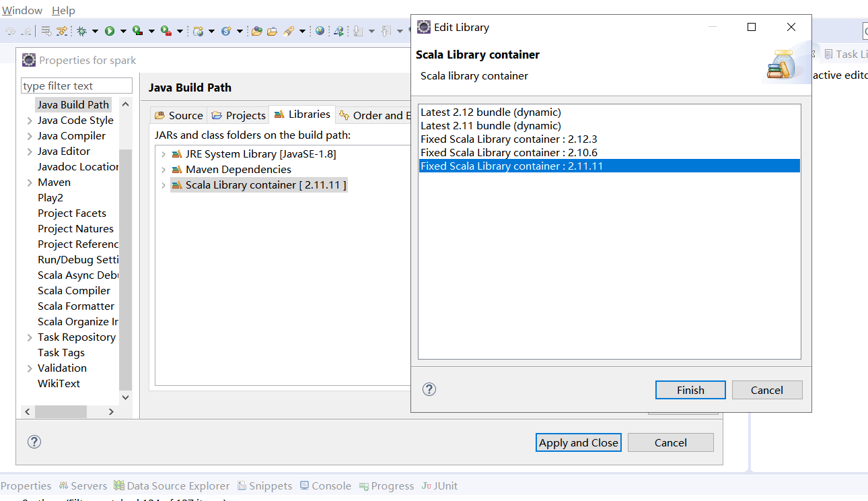Screen dimensions: 868x501
Task: Click the show whitespace characters toolbar icon
Action: [x=62, y=31]
